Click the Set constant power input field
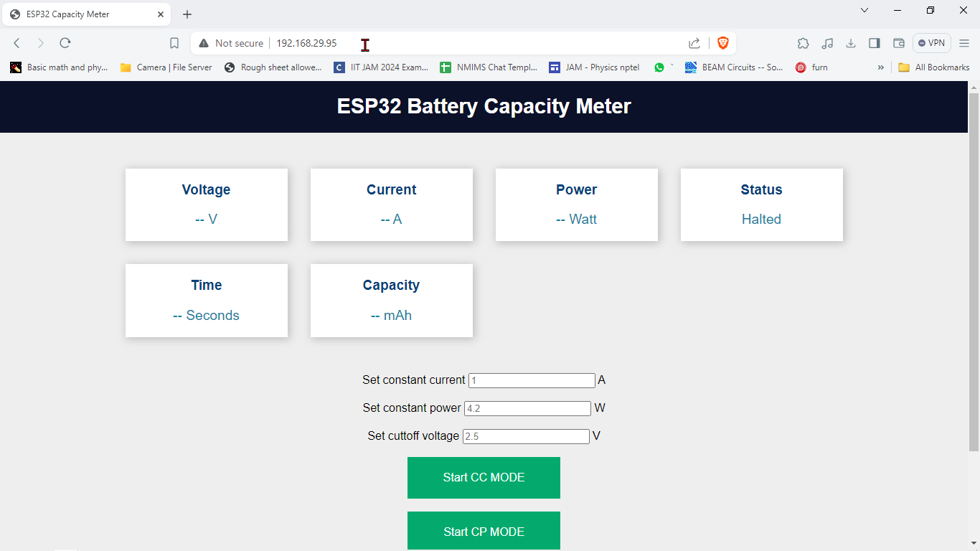 (x=527, y=408)
